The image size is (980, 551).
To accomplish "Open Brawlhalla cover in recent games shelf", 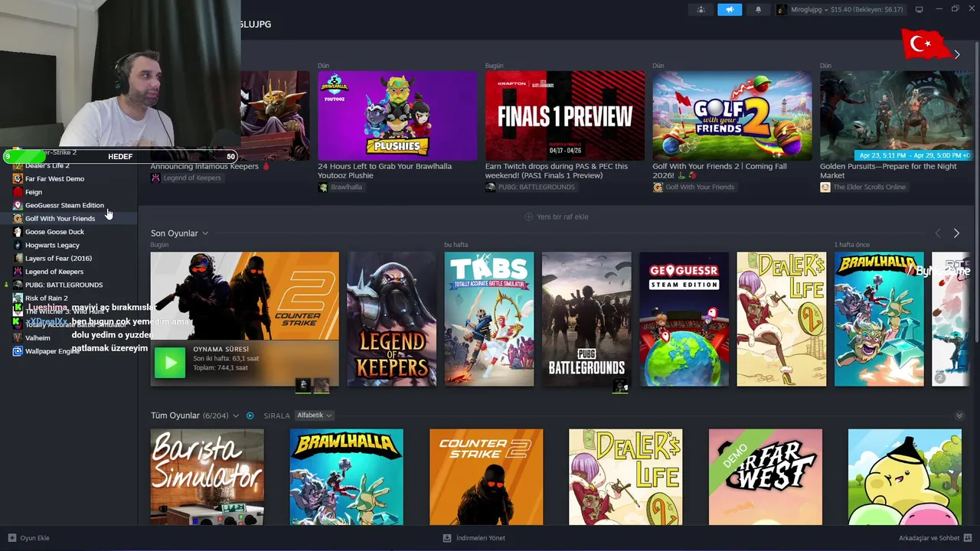I will (879, 319).
